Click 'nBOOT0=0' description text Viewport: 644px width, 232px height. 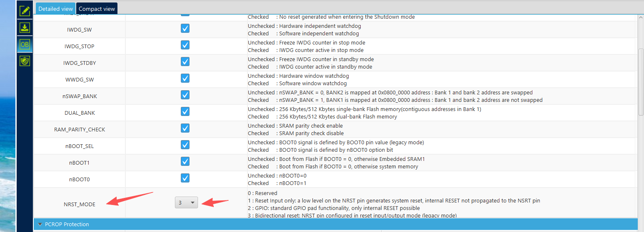tap(292, 176)
